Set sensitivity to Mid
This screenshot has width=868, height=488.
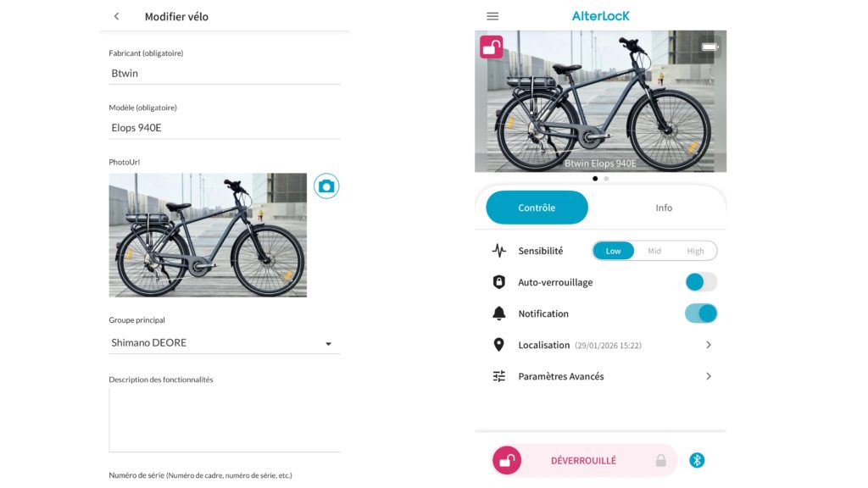point(654,251)
